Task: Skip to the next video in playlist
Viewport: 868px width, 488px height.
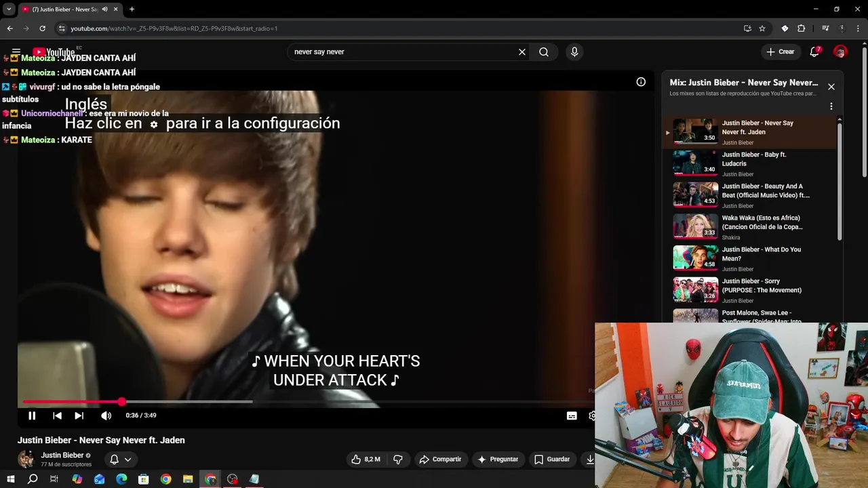Action: 79,415
